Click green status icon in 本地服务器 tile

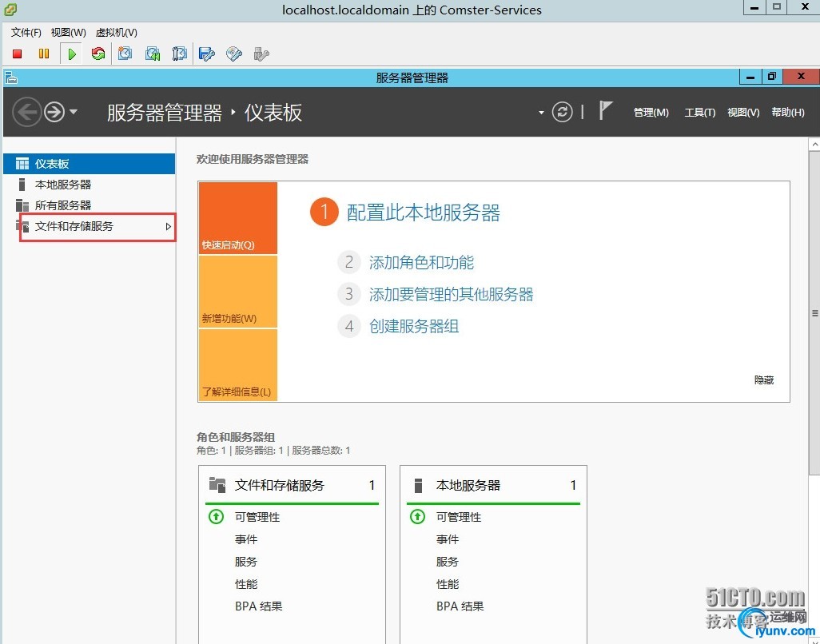click(x=417, y=517)
